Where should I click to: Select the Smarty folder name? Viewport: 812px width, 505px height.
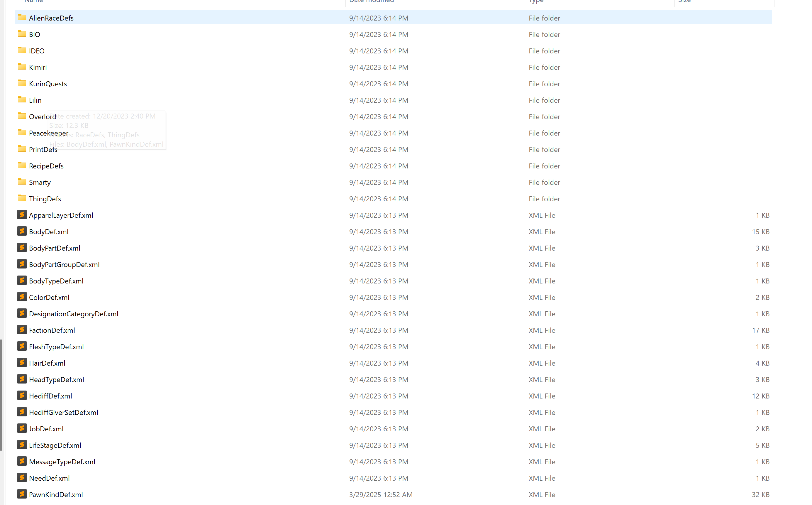(x=40, y=182)
